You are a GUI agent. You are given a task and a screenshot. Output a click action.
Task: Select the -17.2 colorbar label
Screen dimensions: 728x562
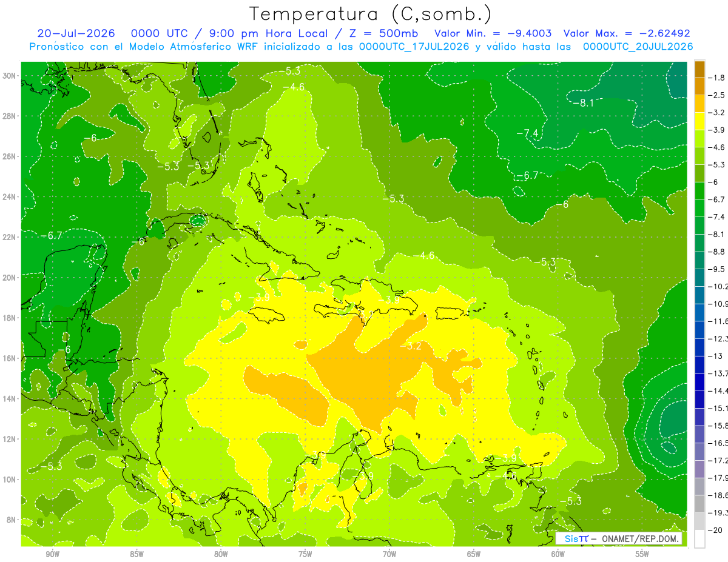coord(718,461)
